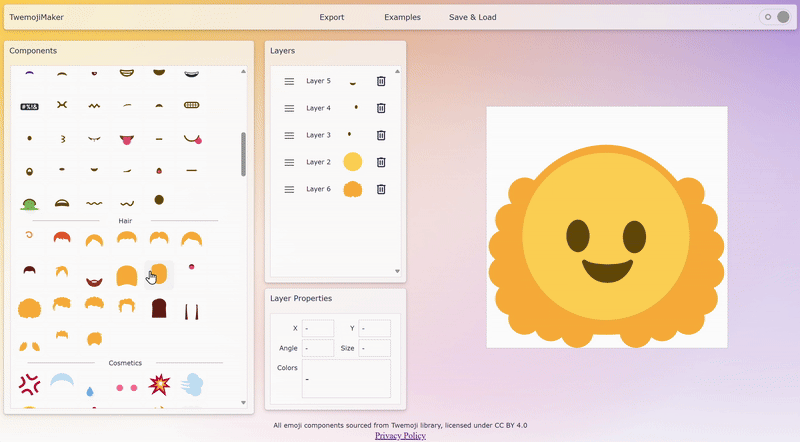Image resolution: width=800 pixels, height=442 pixels.
Task: Open the Export menu
Action: [x=332, y=17]
